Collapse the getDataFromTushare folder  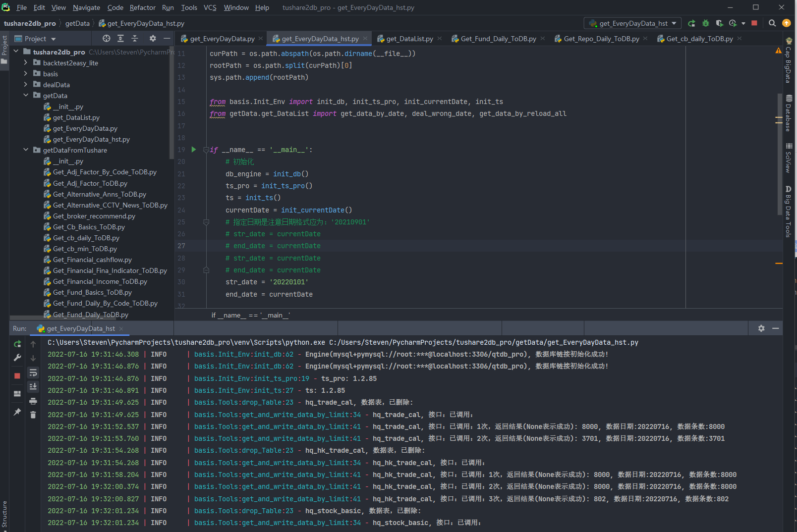tap(26, 150)
